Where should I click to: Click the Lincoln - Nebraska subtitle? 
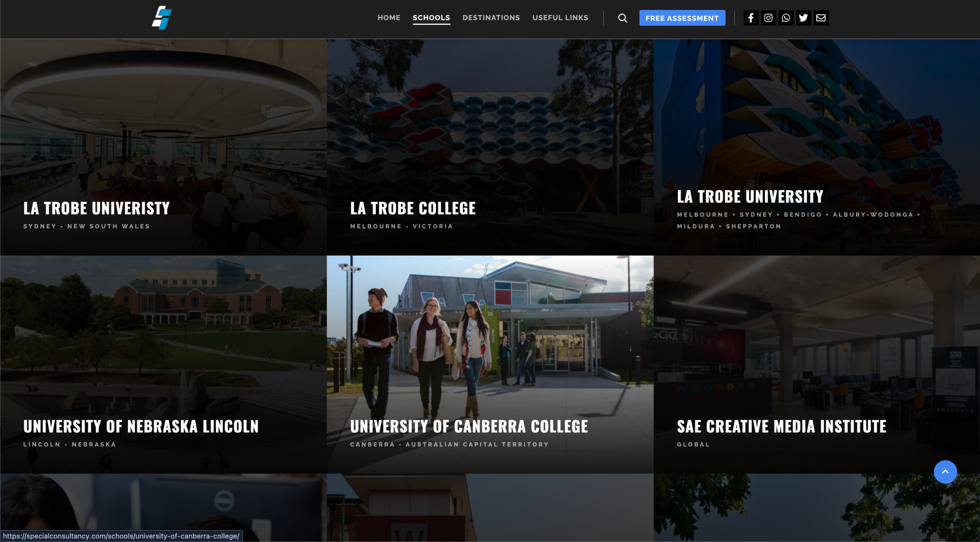point(70,444)
